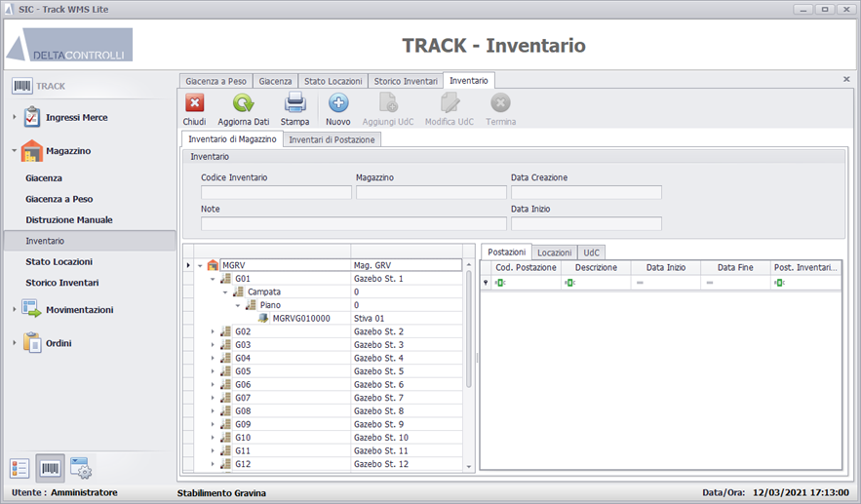Screen dimensions: 861x504
Task: Expand the G12 tree node
Action: point(213,464)
